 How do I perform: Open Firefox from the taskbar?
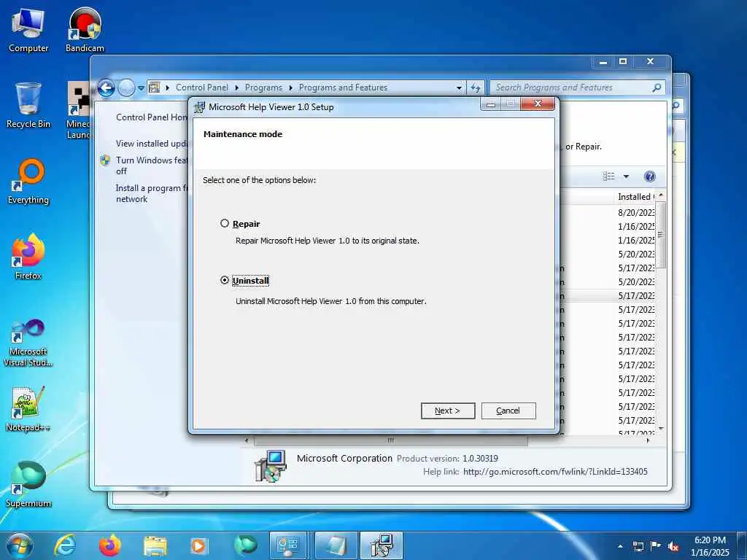(110, 545)
